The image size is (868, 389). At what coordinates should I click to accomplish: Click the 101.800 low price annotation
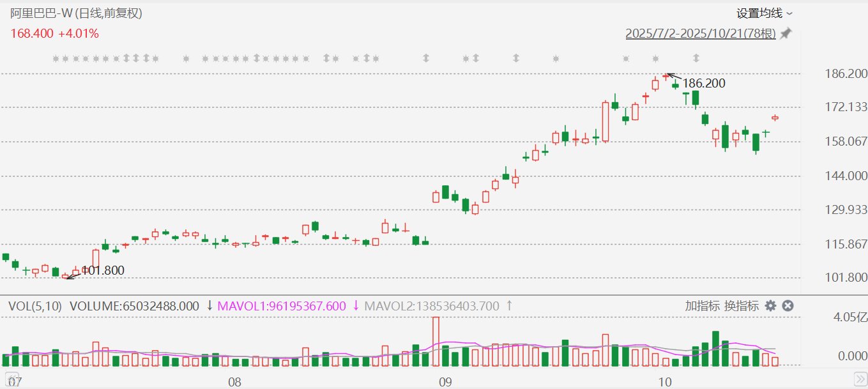pos(103,271)
